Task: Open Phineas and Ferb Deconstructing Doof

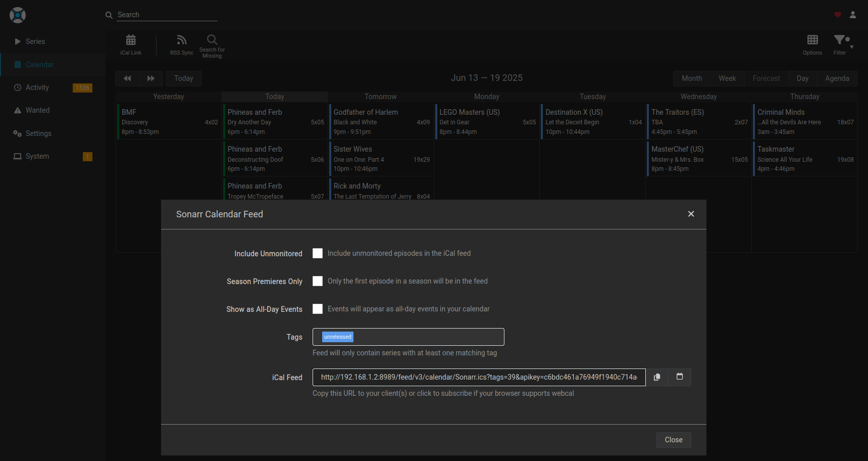Action: [275, 158]
